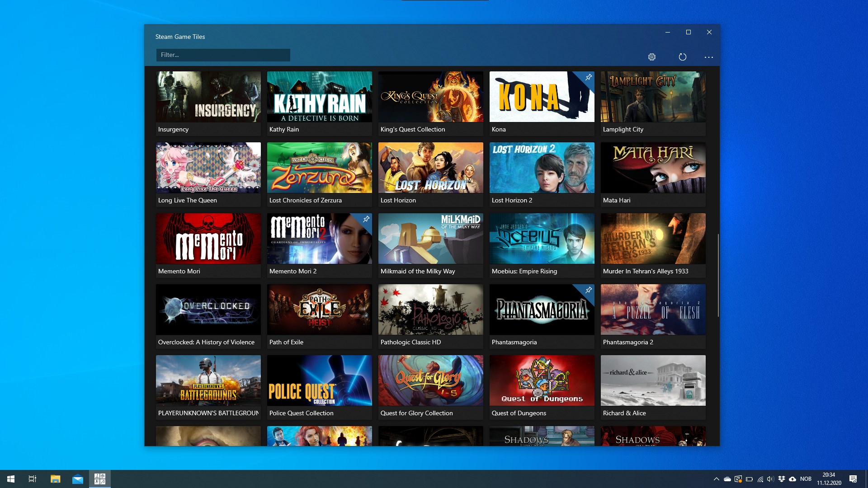Viewport: 868px width, 488px height.
Task: Click the Lost Horizon 2 title text
Action: [512, 200]
